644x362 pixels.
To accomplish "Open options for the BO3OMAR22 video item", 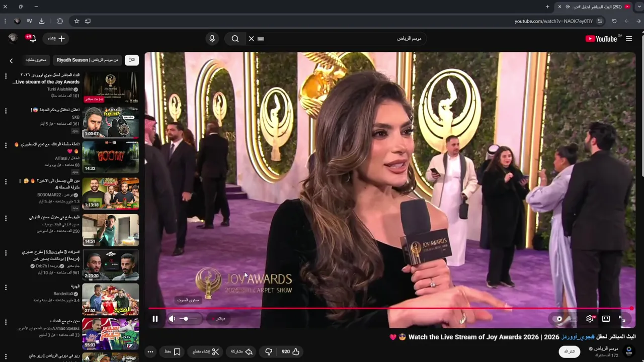I will [x=6, y=182].
